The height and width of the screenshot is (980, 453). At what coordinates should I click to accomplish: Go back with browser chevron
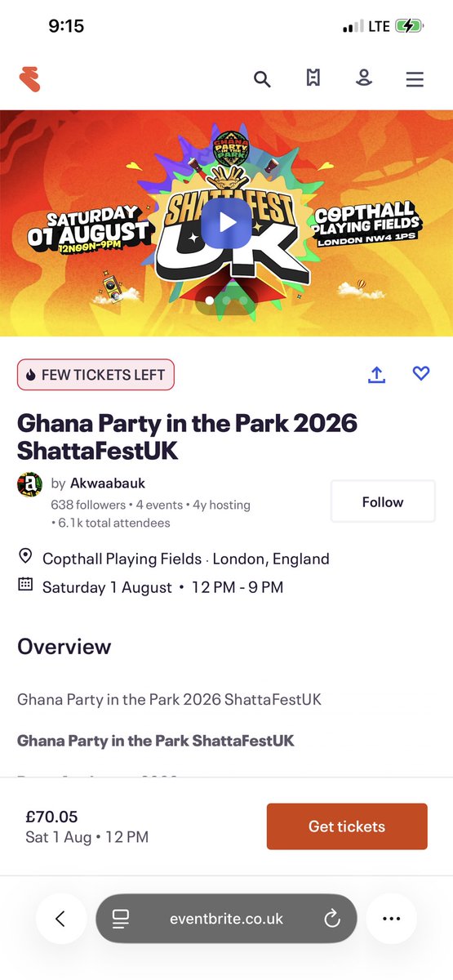tap(60, 919)
